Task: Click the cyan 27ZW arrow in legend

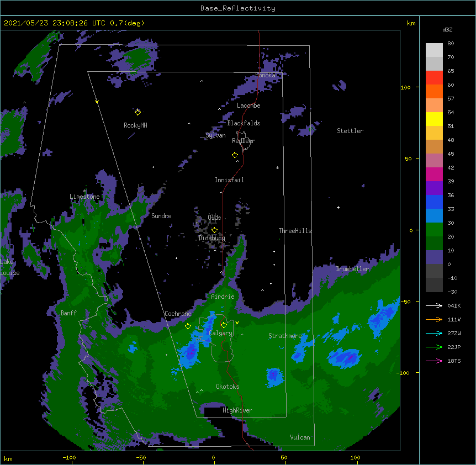Action: tap(434, 333)
